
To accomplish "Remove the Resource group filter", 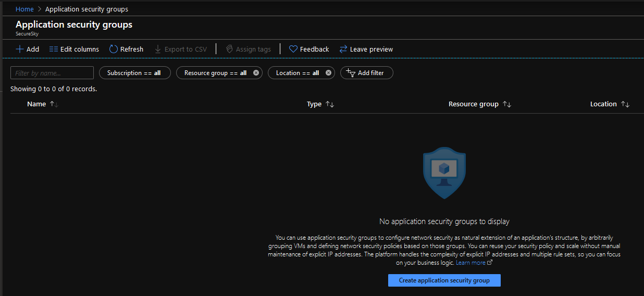I will click(256, 73).
